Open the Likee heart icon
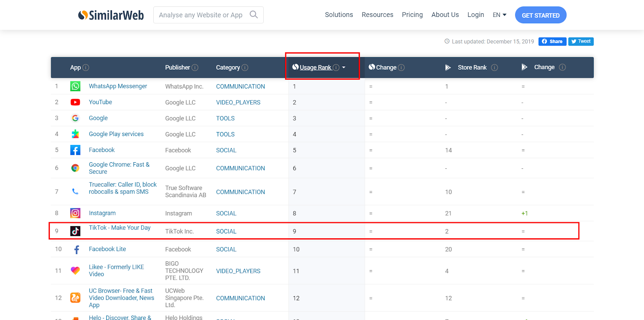Screen dimensions: 644x320 (75, 270)
